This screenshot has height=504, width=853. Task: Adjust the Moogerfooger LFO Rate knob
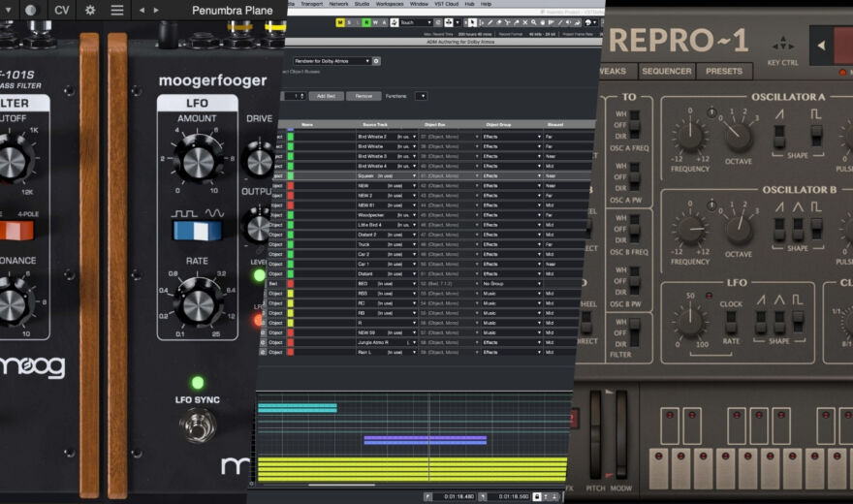198,305
